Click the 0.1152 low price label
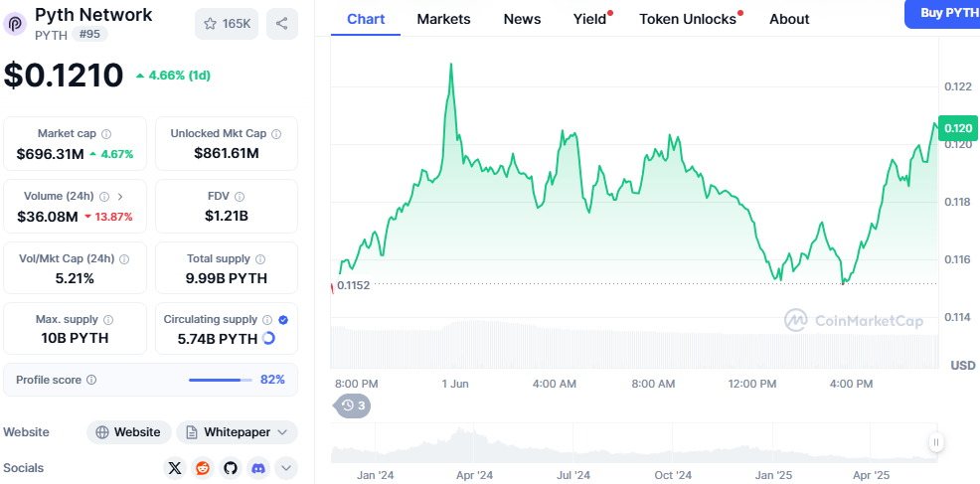980x484 pixels. pos(353,285)
